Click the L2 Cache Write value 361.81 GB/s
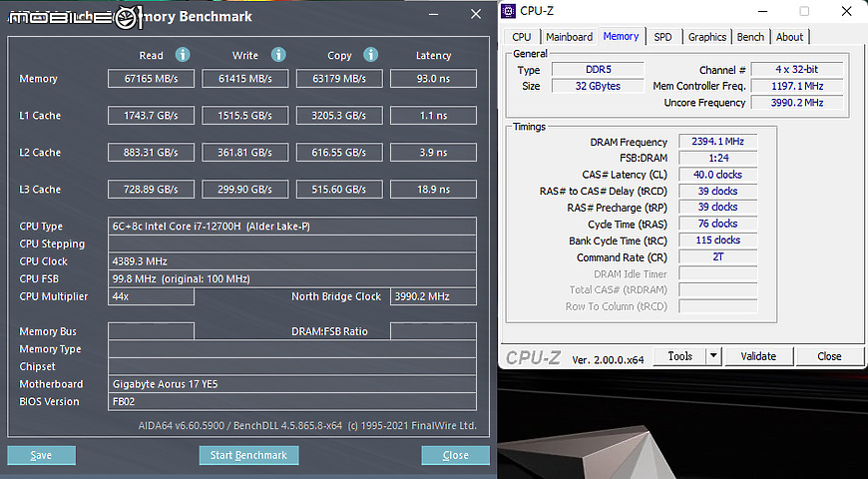Screen dimensions: 868x479 point(245,153)
